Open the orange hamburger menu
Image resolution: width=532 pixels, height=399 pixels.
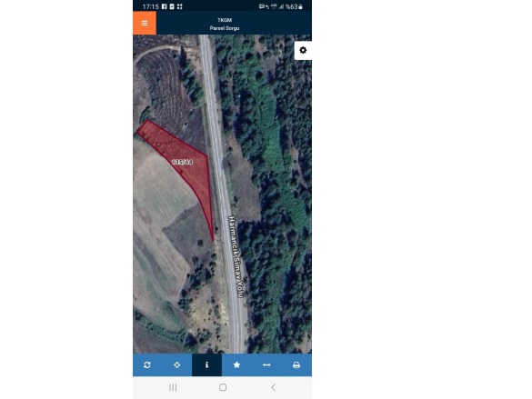tap(145, 23)
